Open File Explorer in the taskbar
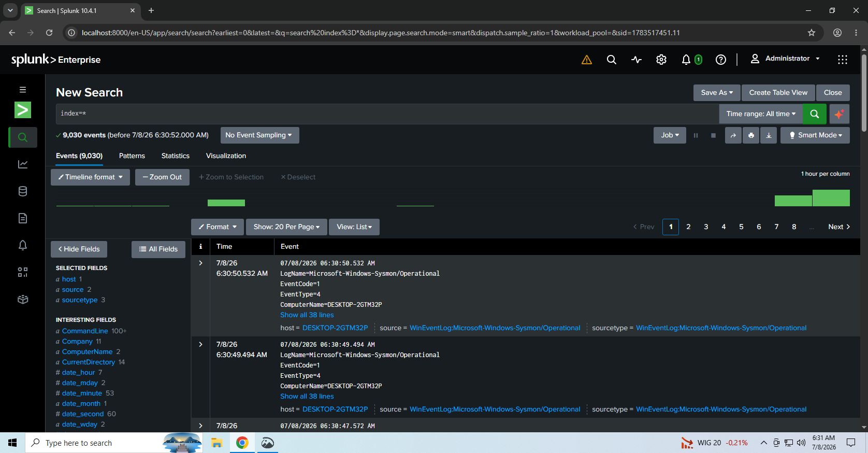The image size is (868, 453). [x=216, y=443]
